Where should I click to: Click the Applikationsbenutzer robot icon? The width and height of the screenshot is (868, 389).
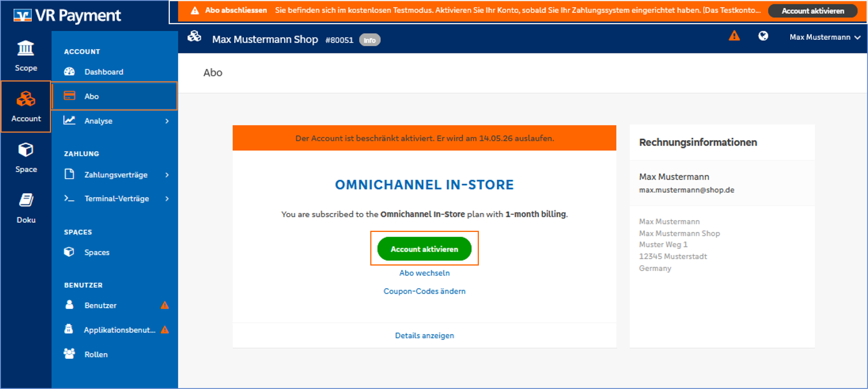tap(69, 329)
